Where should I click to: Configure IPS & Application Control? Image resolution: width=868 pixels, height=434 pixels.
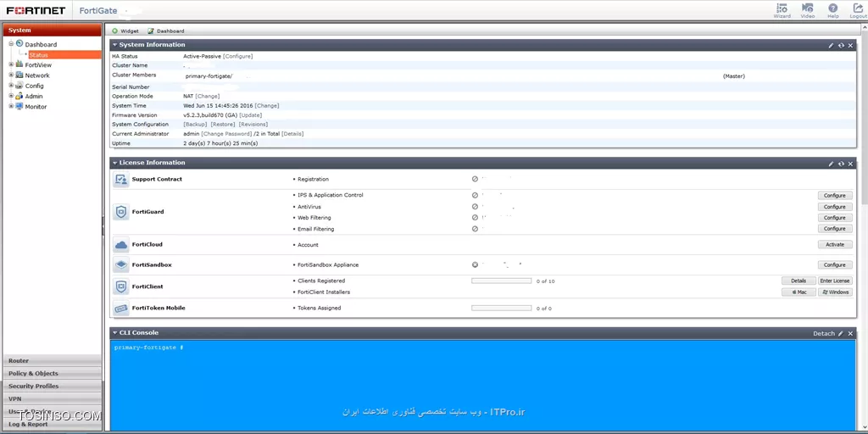click(835, 196)
